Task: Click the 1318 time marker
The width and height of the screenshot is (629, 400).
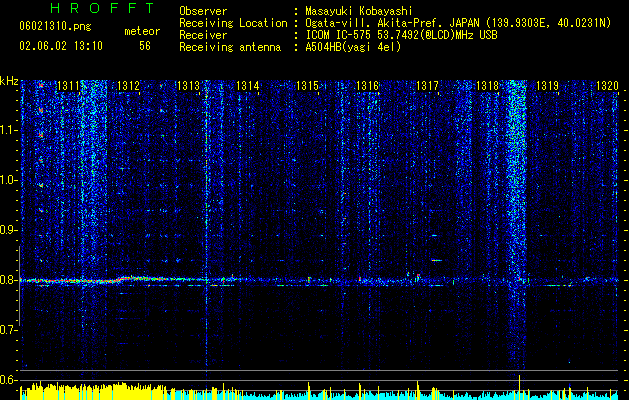Action: click(487, 86)
